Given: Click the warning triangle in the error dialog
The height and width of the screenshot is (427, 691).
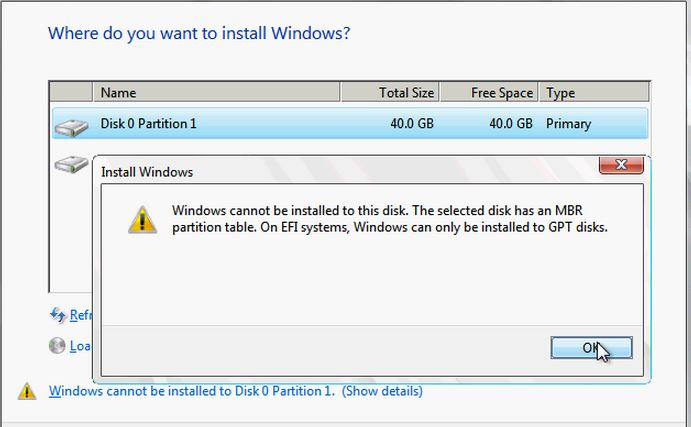Looking at the screenshot, I should (x=143, y=218).
